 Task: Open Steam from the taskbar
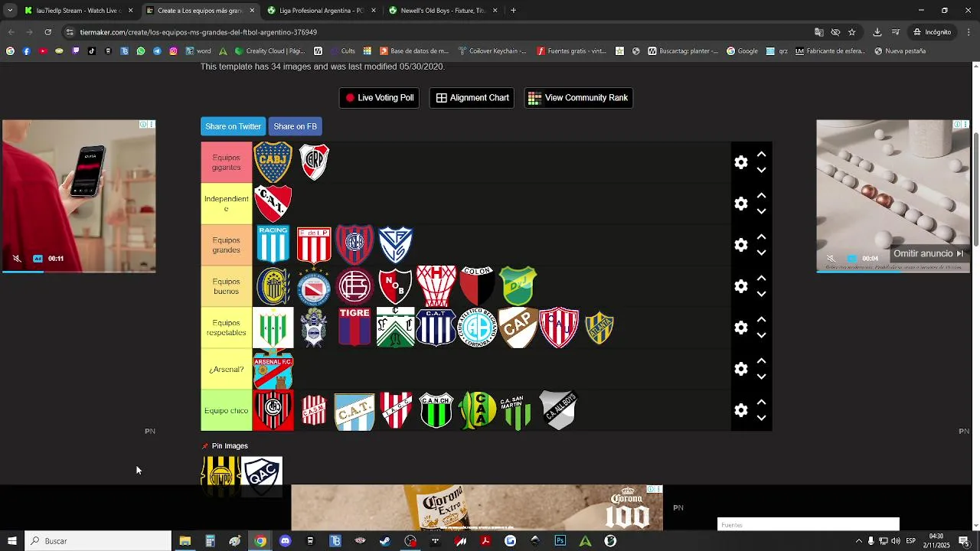tap(385, 541)
